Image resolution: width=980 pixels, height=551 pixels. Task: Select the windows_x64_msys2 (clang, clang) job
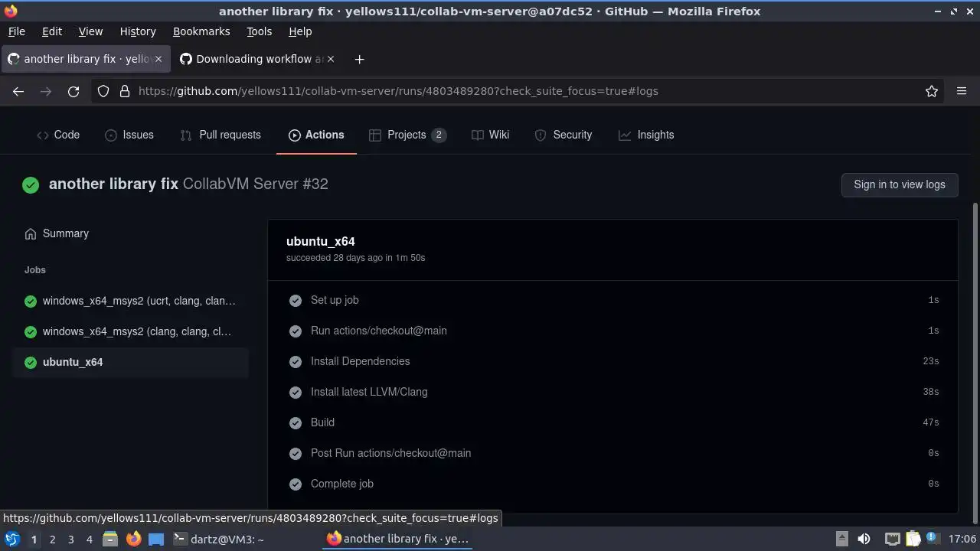click(130, 331)
